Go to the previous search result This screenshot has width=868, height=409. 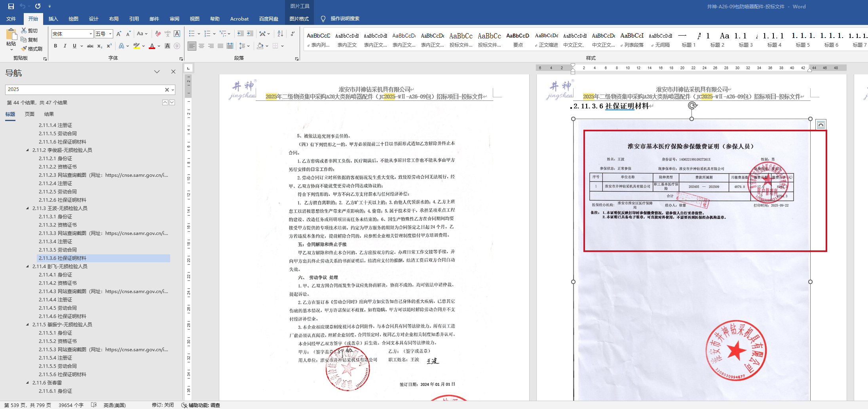click(165, 102)
